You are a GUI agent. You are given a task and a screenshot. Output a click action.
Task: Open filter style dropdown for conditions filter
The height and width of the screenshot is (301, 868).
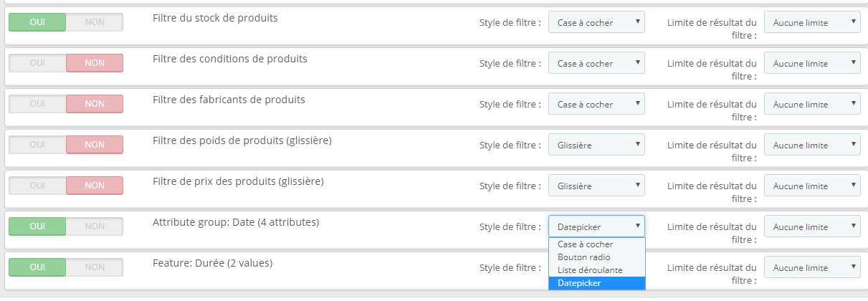596,63
